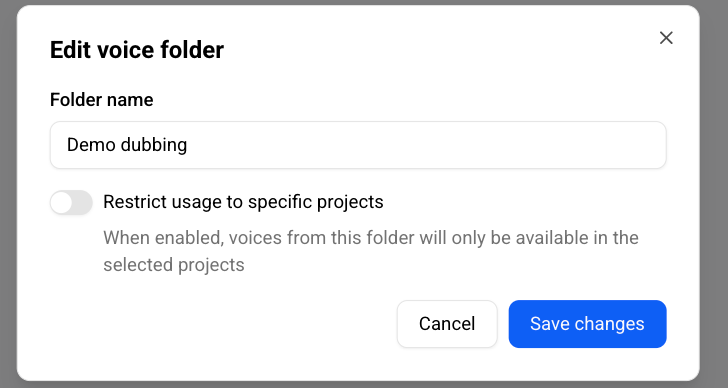Click 'selected projects' in the description text
This screenshot has width=728, height=388.
point(174,265)
